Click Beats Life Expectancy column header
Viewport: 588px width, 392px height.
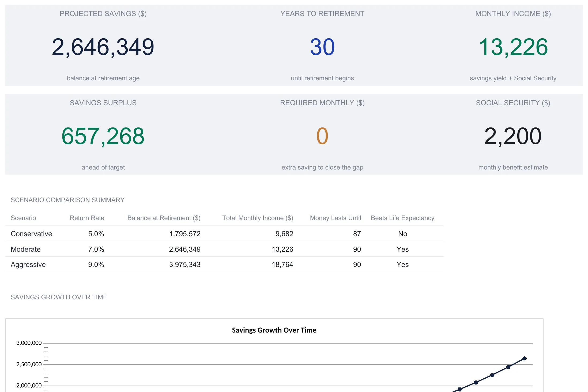click(403, 218)
